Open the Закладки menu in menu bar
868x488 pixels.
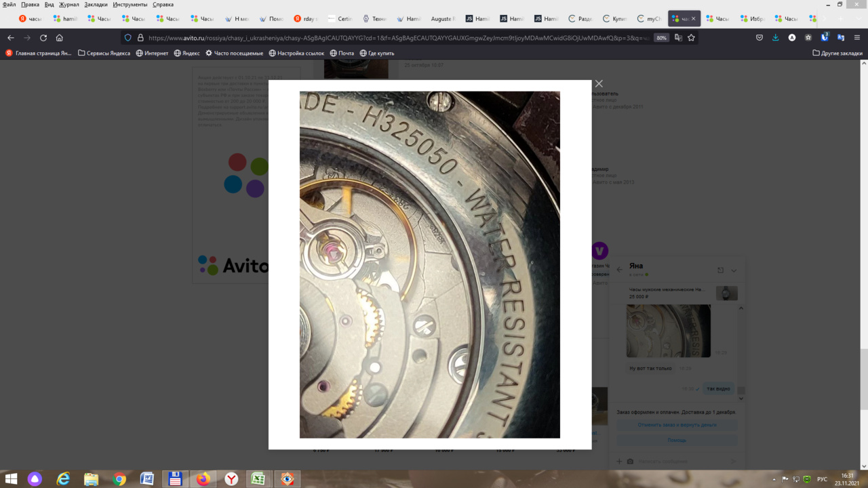[96, 4]
